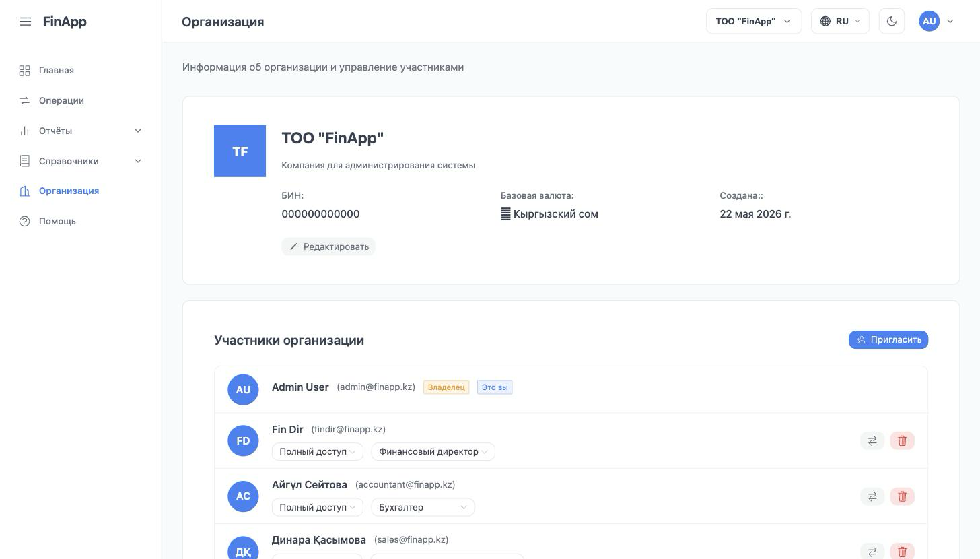Click the TF organization logo tile
Image resolution: width=980 pixels, height=559 pixels.
(240, 151)
